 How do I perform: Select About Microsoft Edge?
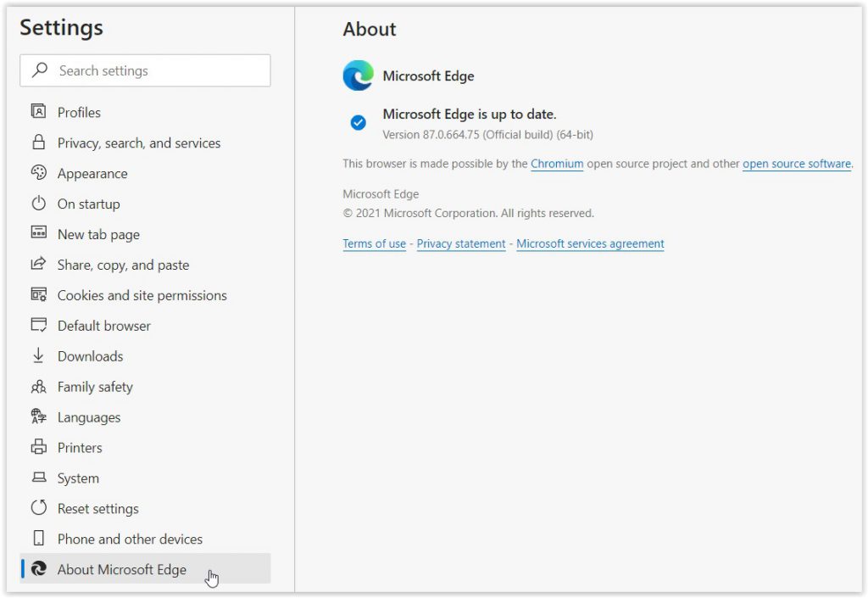[x=145, y=568]
